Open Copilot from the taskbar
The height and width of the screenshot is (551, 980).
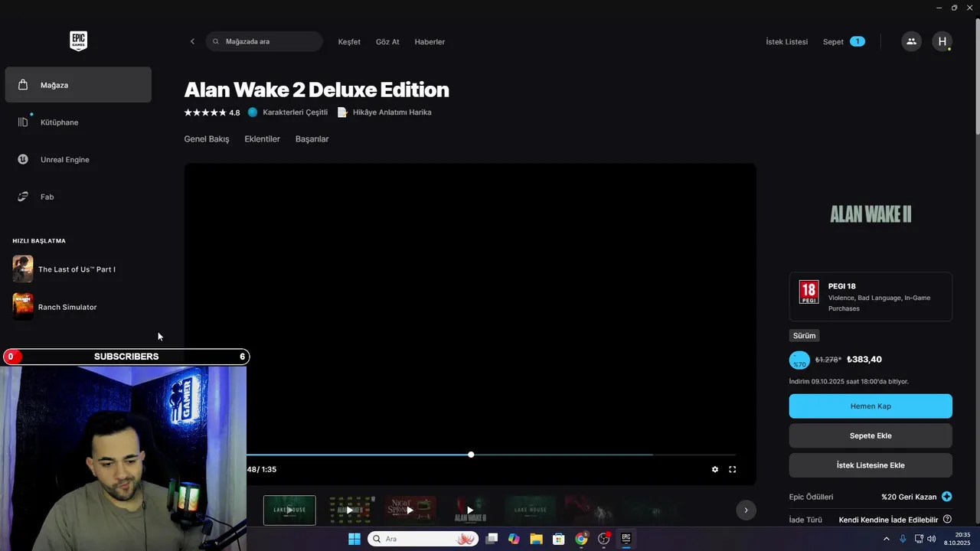tap(514, 539)
